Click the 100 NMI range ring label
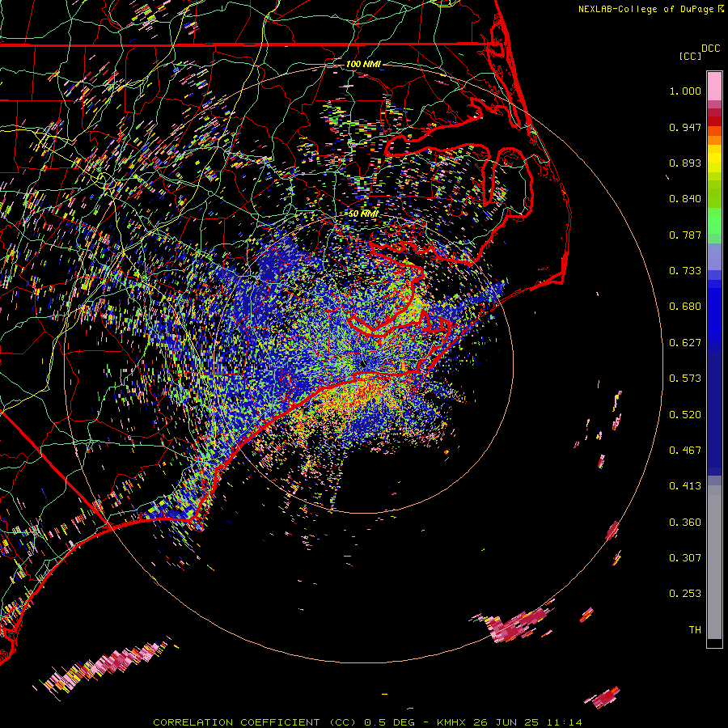Screen dimensions: 728x728 pos(363,64)
